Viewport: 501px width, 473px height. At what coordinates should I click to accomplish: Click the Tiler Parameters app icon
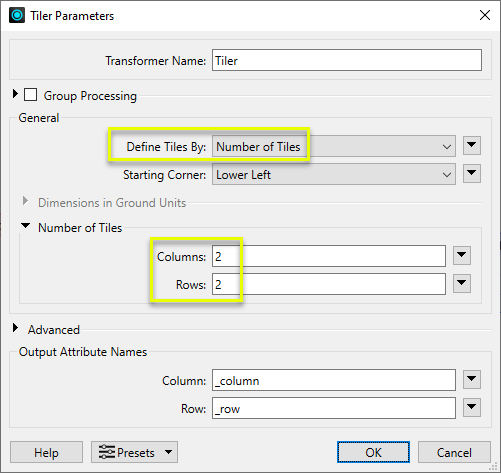tap(17, 15)
